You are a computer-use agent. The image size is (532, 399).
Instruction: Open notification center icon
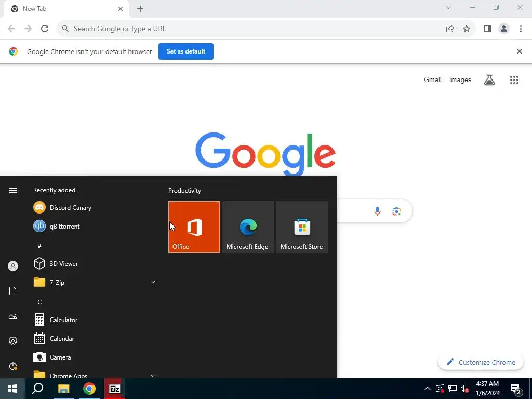tap(516, 390)
